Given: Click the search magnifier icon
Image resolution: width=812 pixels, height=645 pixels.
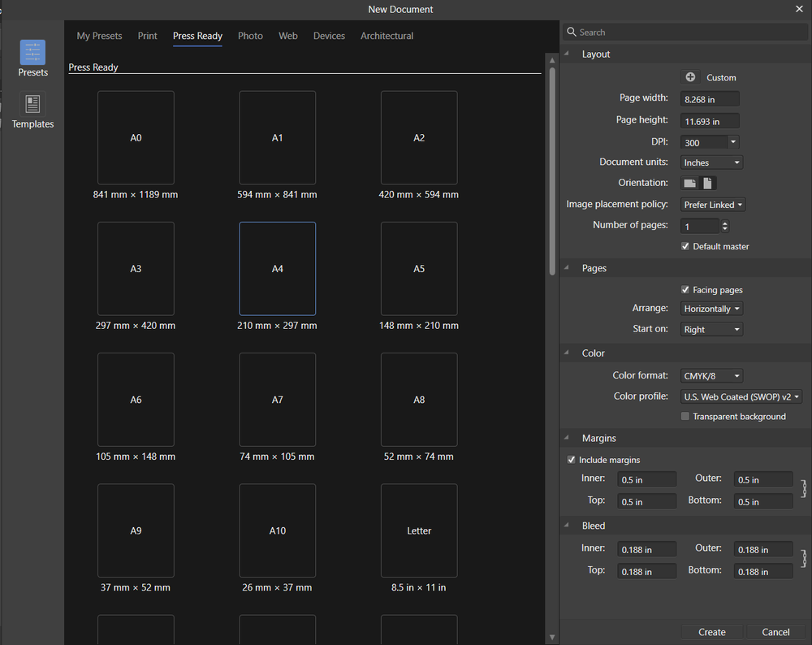Looking at the screenshot, I should [571, 32].
